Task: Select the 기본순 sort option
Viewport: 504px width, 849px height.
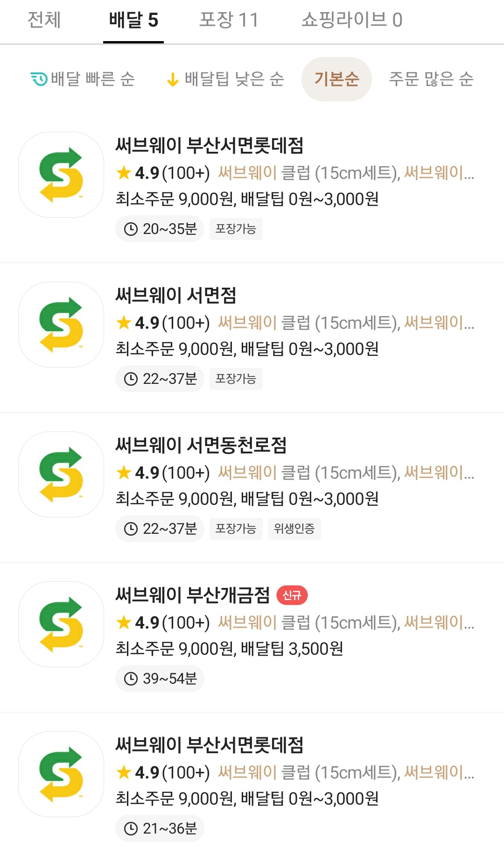Action: click(x=336, y=79)
